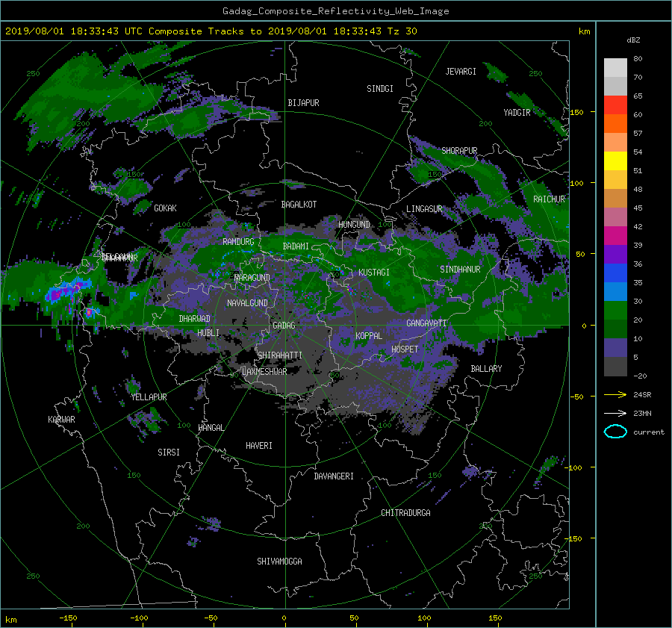Select the dark orange 57-60 dBZ swatch

(x=615, y=123)
